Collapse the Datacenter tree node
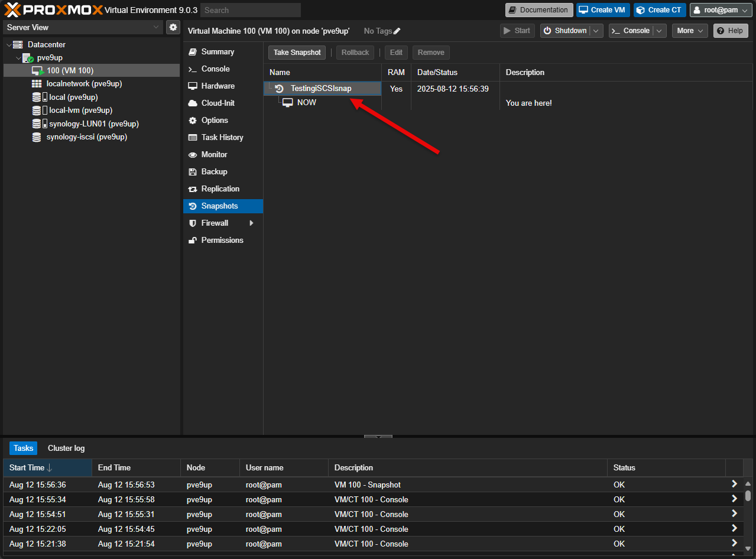 tap(8, 44)
